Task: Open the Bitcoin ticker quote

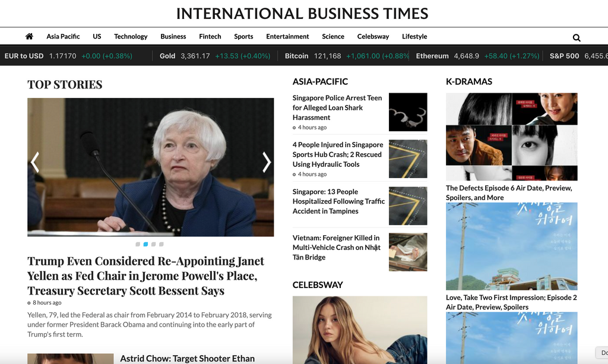Action: [347, 56]
